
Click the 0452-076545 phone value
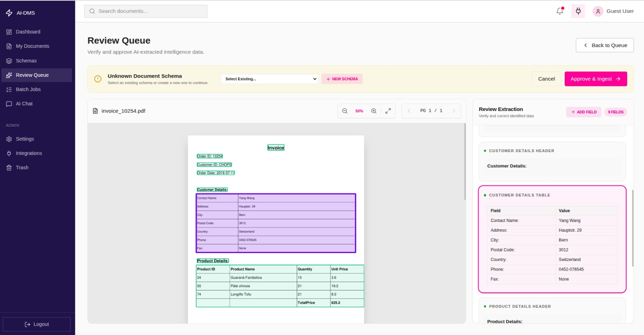[x=586, y=269]
